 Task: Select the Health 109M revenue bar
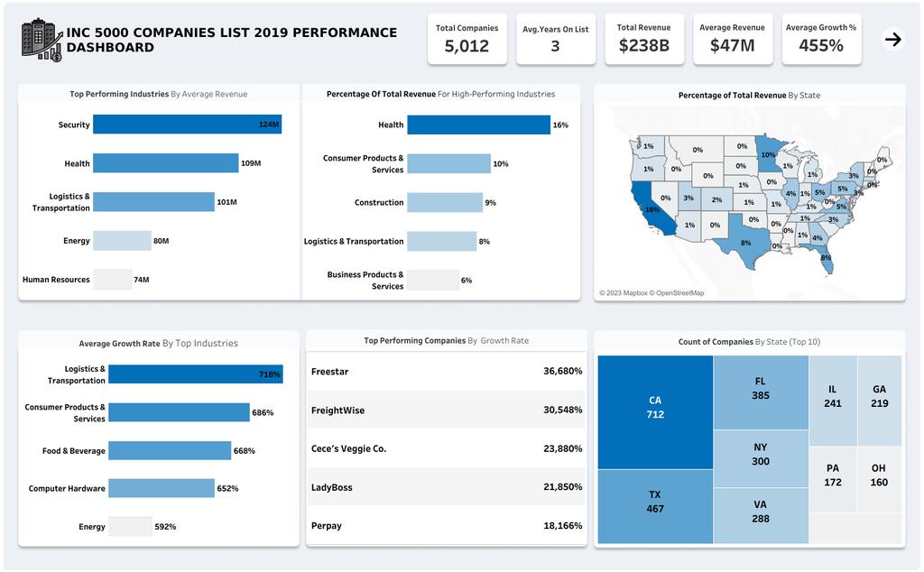coord(166,163)
